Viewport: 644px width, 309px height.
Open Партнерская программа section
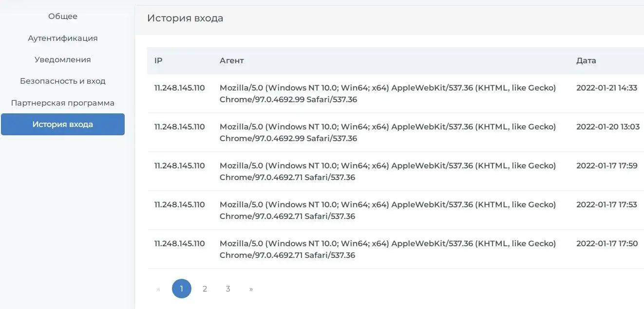tap(63, 103)
